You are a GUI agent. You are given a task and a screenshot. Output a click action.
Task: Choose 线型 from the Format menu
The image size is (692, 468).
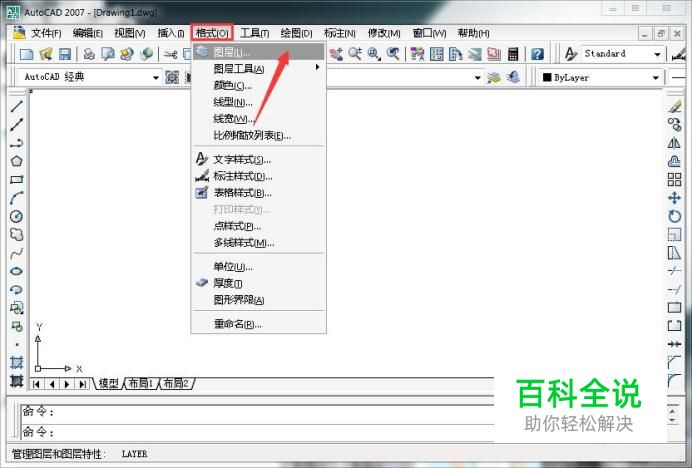point(259,102)
